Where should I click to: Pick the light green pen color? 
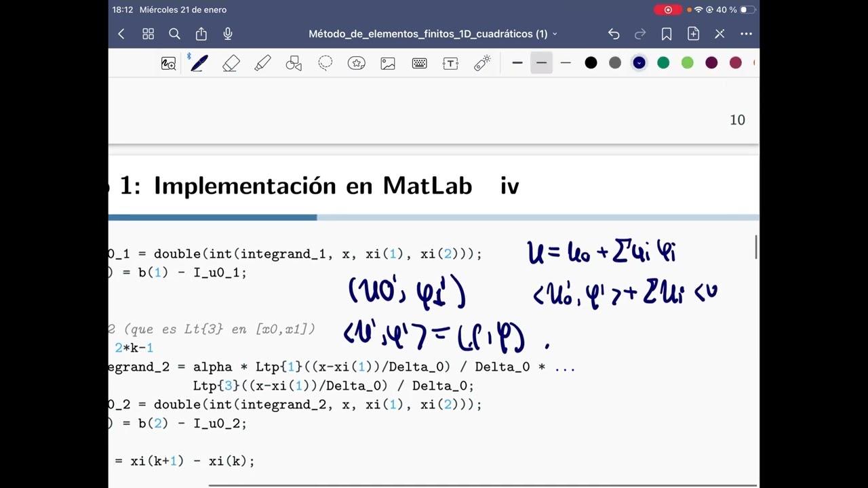click(x=688, y=63)
